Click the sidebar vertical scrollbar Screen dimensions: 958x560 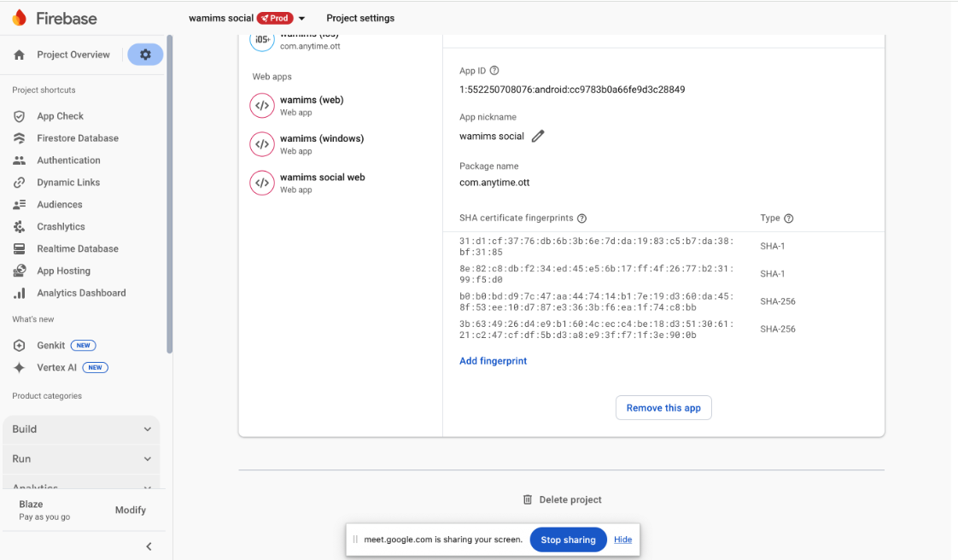(169, 194)
